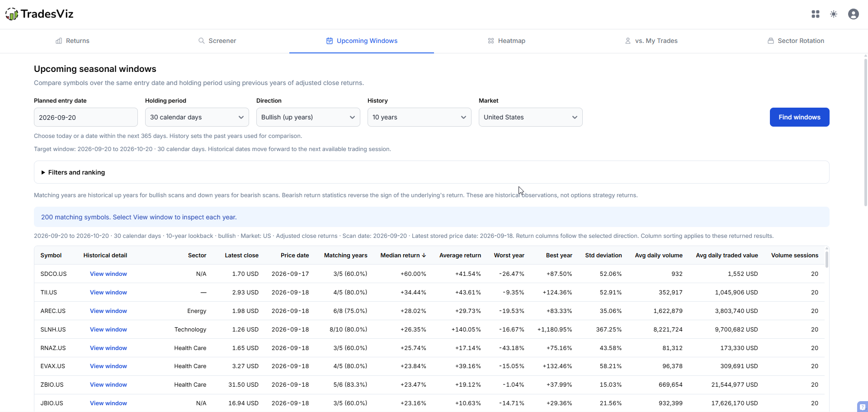Click the help icon at bottom-right corner
Image resolution: width=868 pixels, height=412 pixels.
[x=863, y=407]
